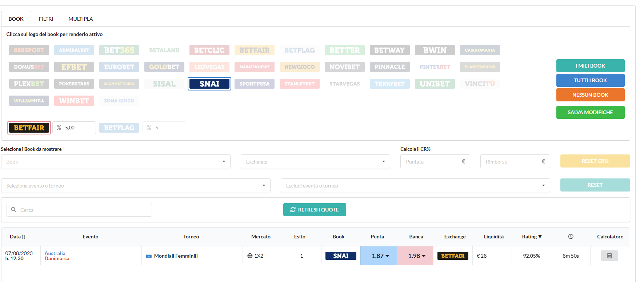644x282 pixels.
Task: Click the SCOMMETTENDO book logo
Action: click(x=119, y=84)
